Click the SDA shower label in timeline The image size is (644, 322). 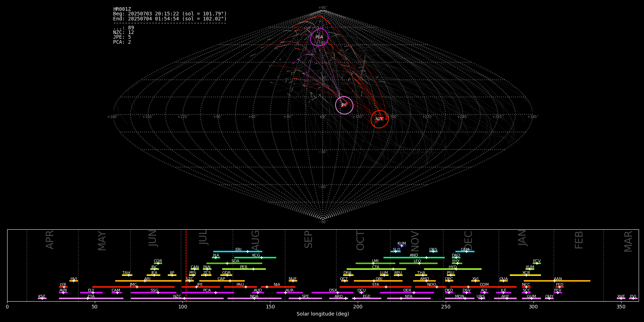pyautogui.click(x=235, y=261)
